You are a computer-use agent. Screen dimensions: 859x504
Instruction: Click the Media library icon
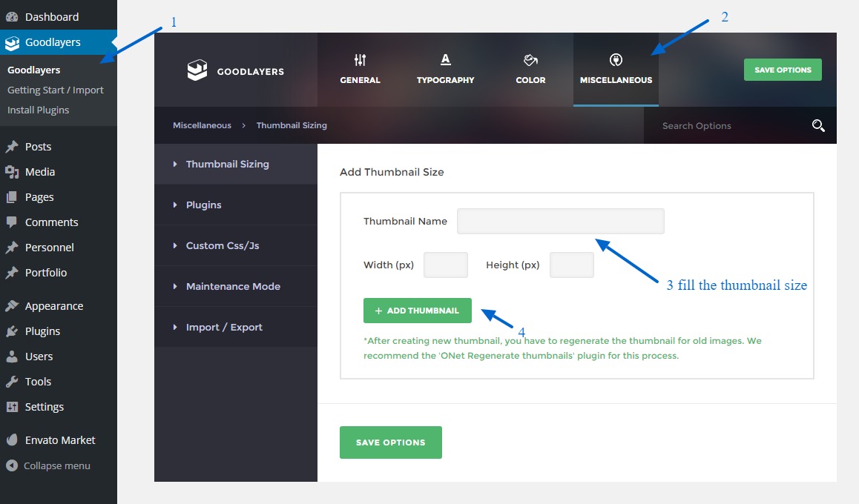click(12, 172)
